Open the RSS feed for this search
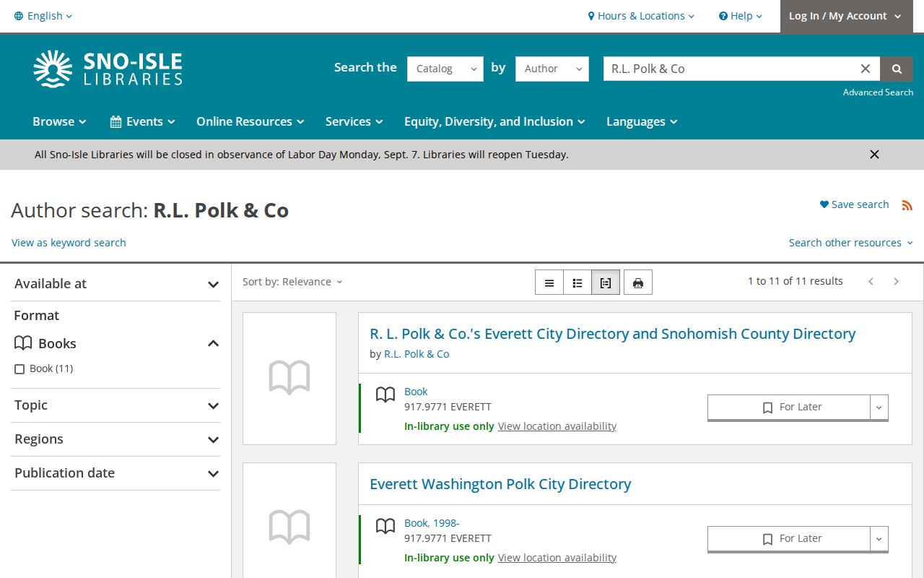Screen dimensions: 924x578 (907, 205)
